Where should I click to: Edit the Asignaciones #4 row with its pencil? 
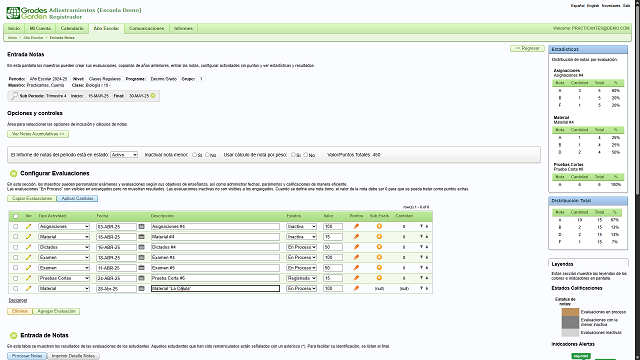click(x=28, y=226)
